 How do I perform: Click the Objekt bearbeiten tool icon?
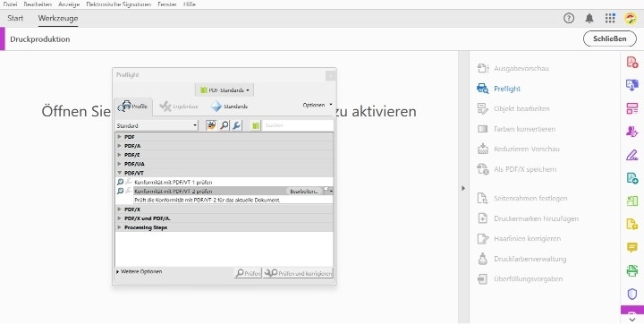(483, 108)
